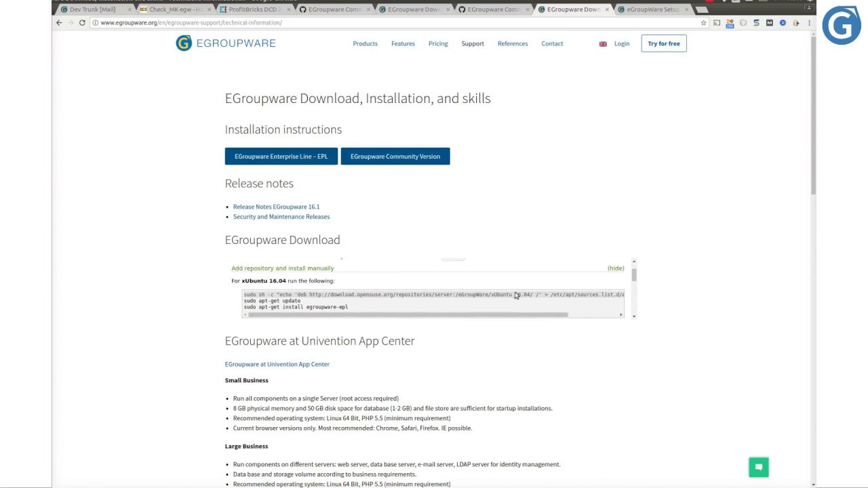Image resolution: width=868 pixels, height=488 pixels.
Task: Click the gray shield extension icon
Action: pyautogui.click(x=743, y=23)
